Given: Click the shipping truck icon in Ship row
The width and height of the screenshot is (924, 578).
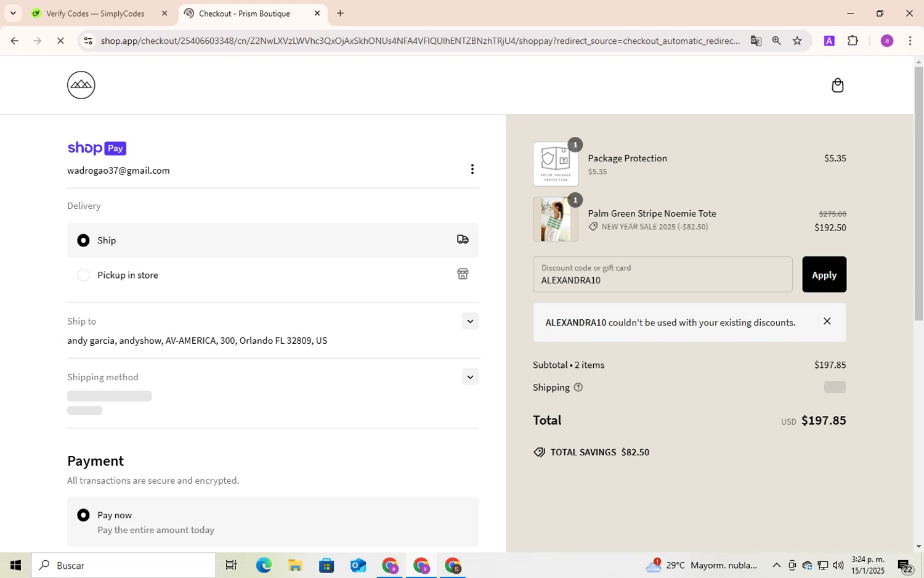Looking at the screenshot, I should click(x=463, y=240).
